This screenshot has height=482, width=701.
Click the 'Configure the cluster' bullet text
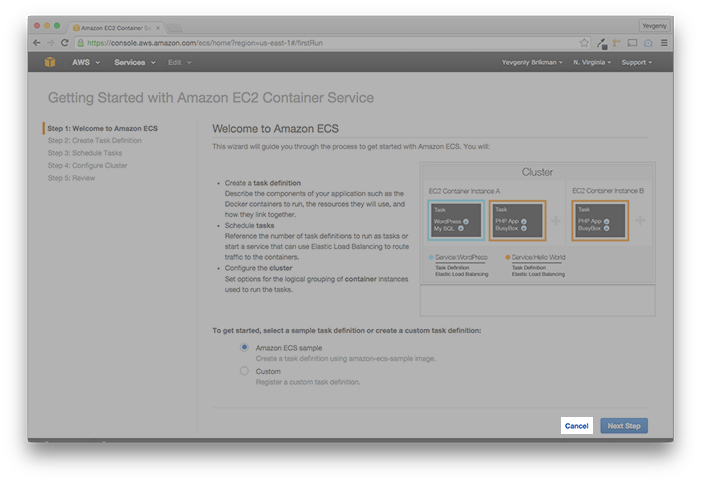click(258, 268)
